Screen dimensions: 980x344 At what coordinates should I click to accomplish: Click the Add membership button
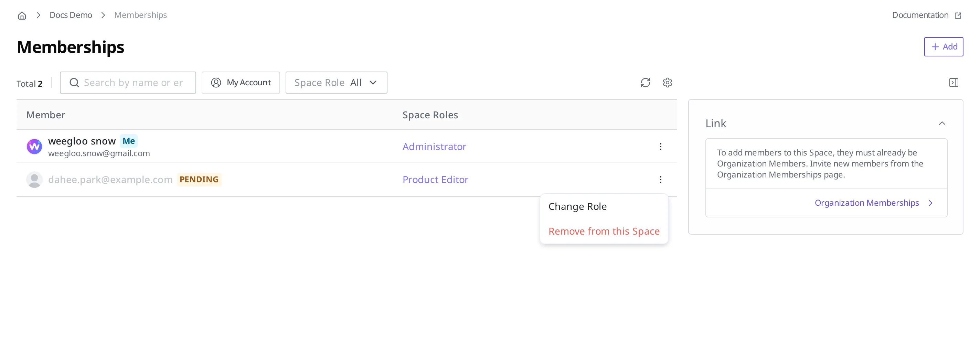(944, 47)
